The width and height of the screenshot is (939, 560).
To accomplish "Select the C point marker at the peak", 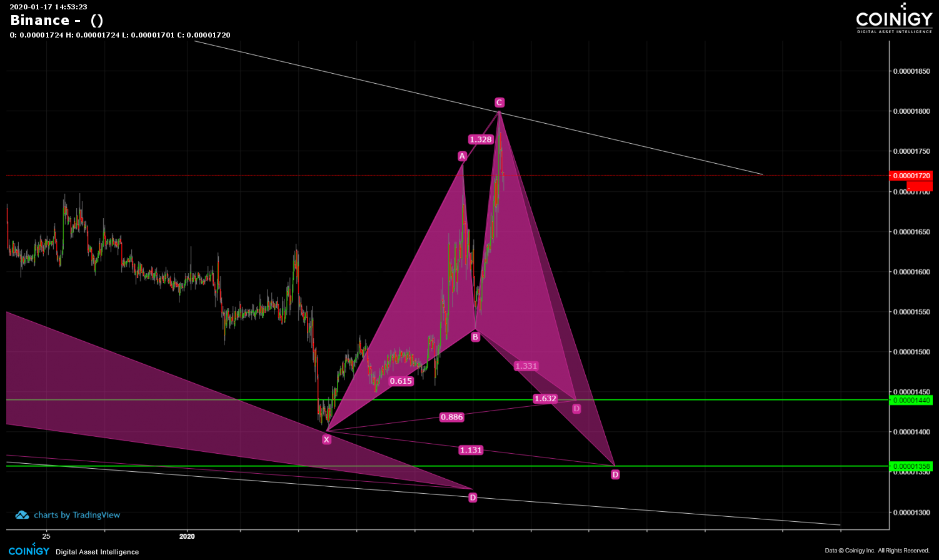I will (x=499, y=102).
